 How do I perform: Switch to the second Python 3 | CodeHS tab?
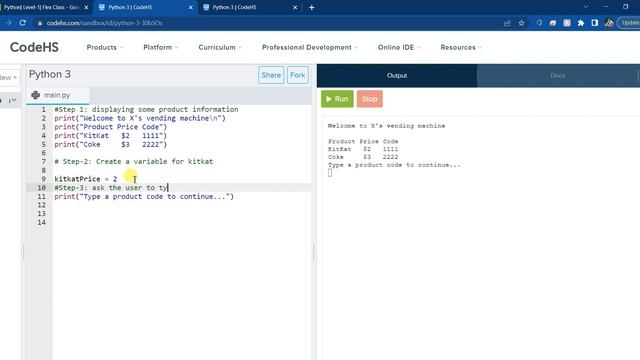[249, 7]
